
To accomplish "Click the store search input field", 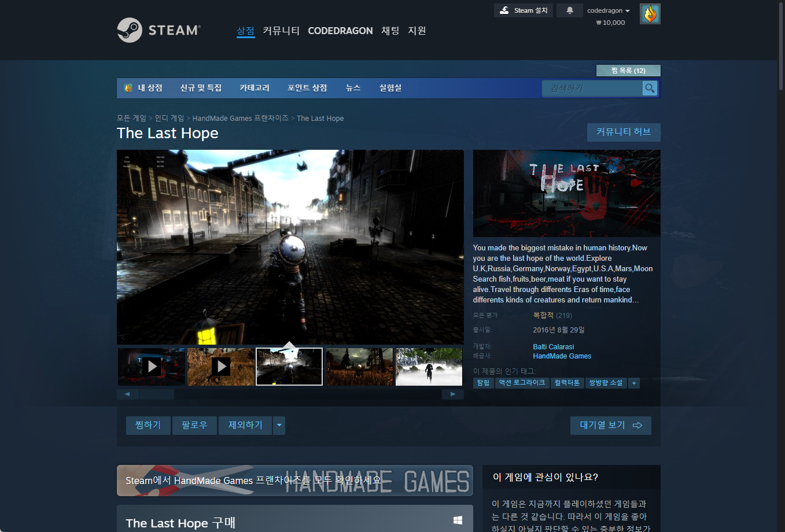I will click(592, 88).
